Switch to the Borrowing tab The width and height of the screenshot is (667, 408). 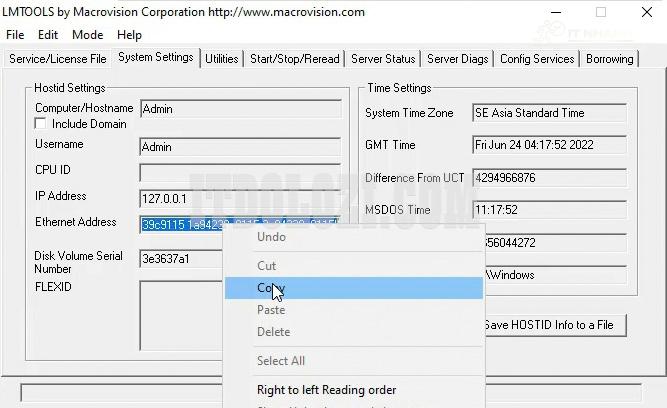click(609, 59)
